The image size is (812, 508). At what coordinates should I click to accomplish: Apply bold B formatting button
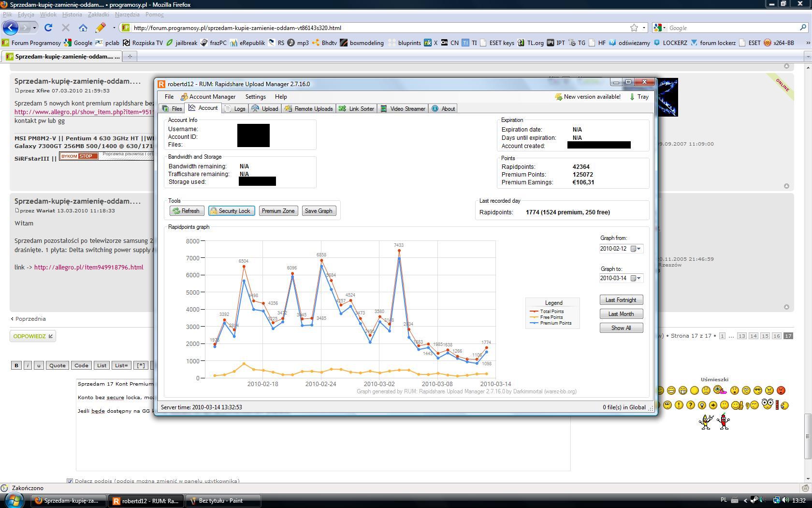[x=16, y=365]
